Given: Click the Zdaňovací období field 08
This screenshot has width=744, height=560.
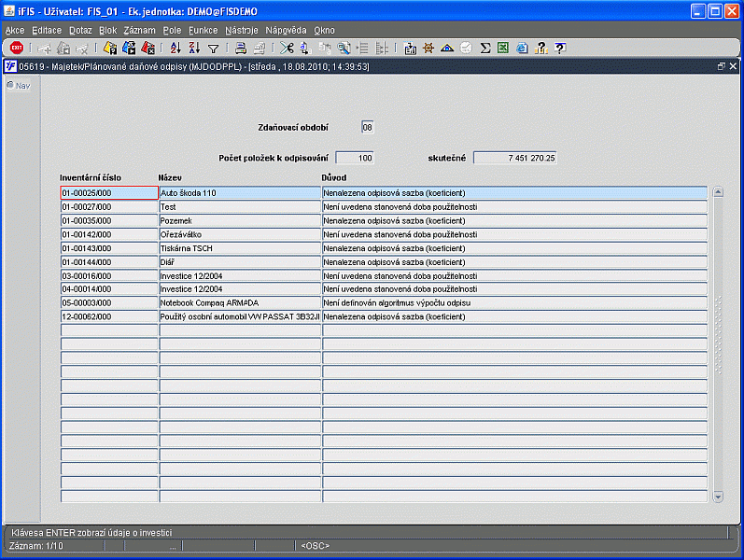Looking at the screenshot, I should (x=367, y=127).
